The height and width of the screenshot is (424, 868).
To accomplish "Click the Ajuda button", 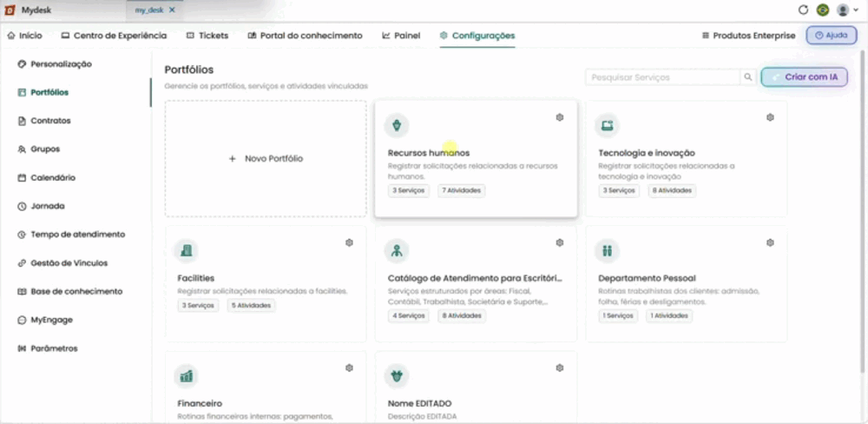I will coord(832,35).
